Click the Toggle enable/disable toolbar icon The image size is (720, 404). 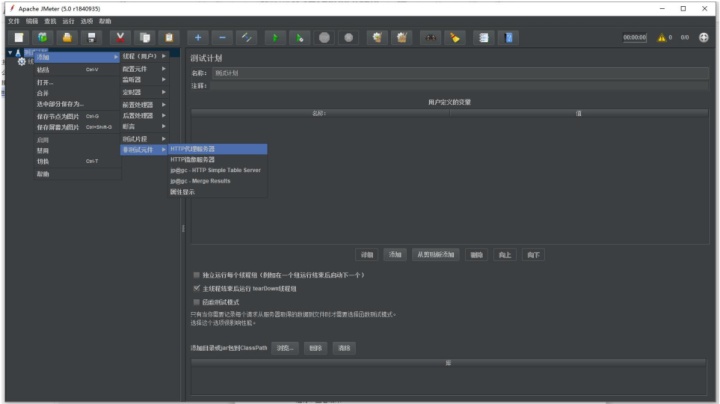(247, 38)
